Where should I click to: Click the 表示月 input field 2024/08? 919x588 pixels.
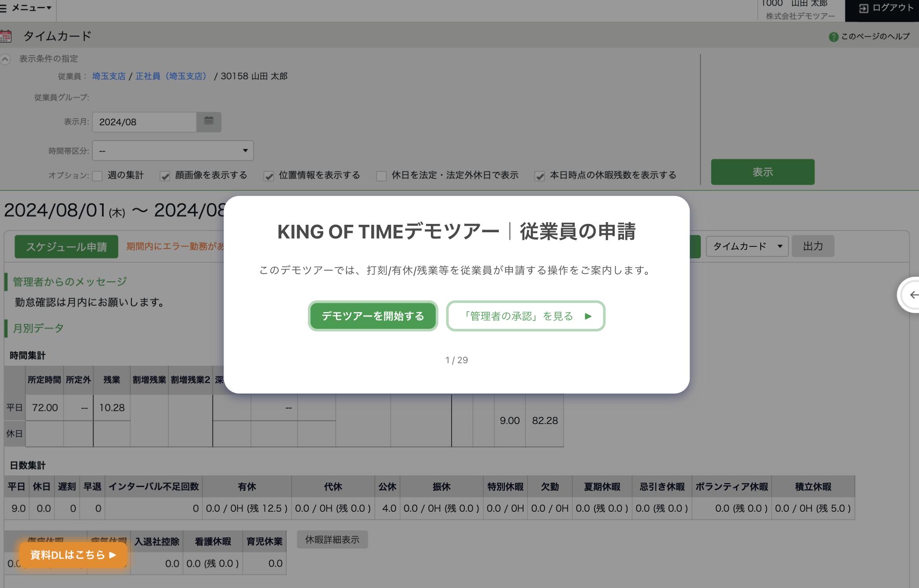coord(144,122)
